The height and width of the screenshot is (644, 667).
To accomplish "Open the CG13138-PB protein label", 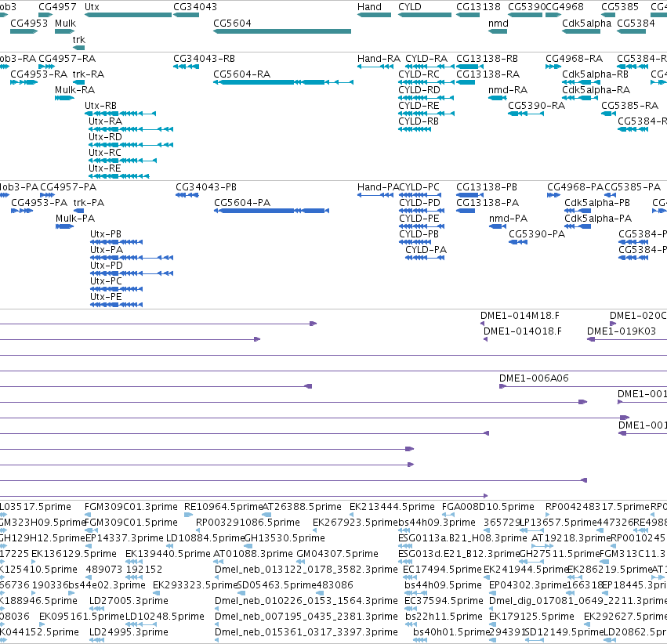I will (x=486, y=187).
